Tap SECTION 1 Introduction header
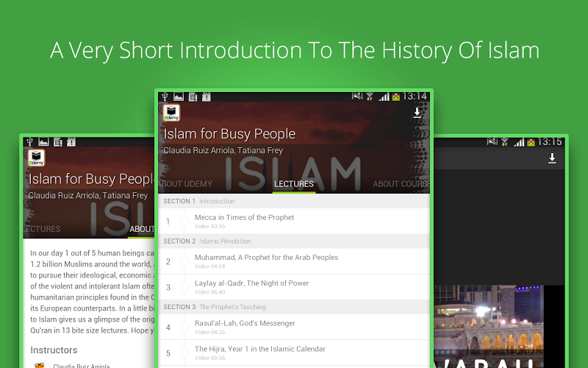The height and width of the screenshot is (368, 588). pyautogui.click(x=294, y=201)
